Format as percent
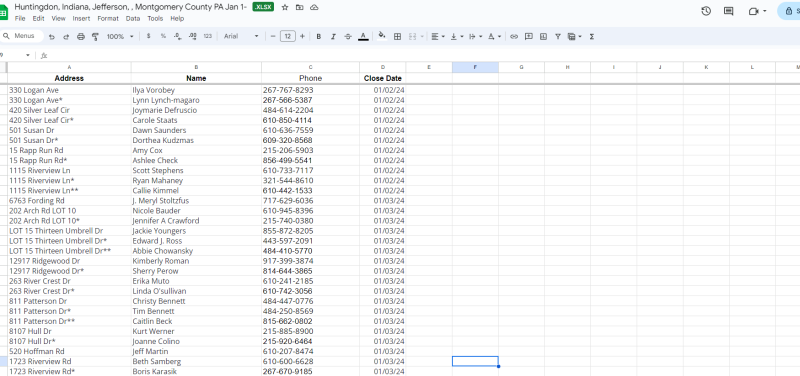 pyautogui.click(x=163, y=36)
